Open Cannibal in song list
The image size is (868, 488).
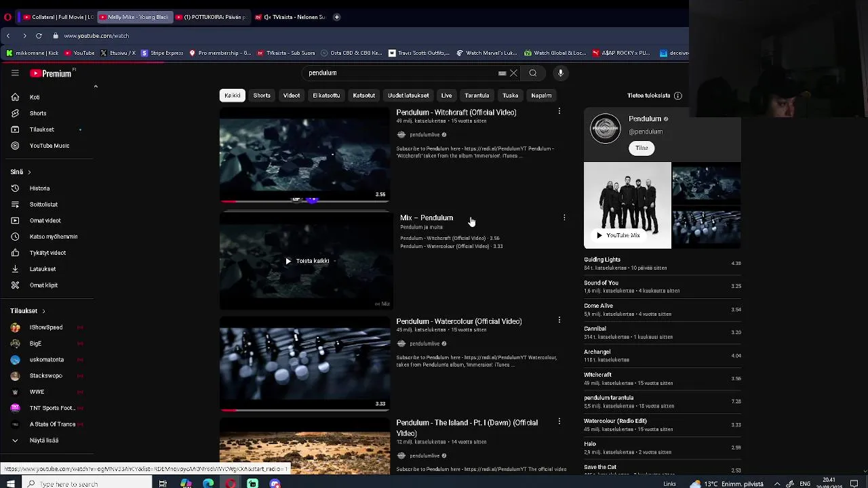pyautogui.click(x=595, y=329)
